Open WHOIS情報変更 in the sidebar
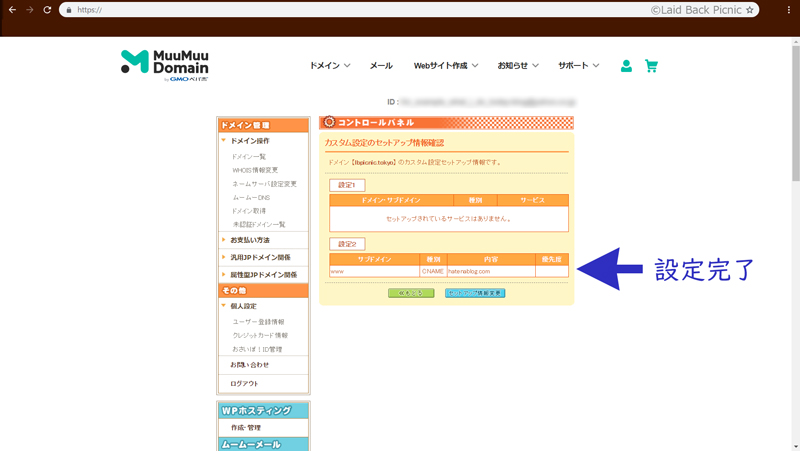This screenshot has height=451, width=800. pyautogui.click(x=255, y=170)
